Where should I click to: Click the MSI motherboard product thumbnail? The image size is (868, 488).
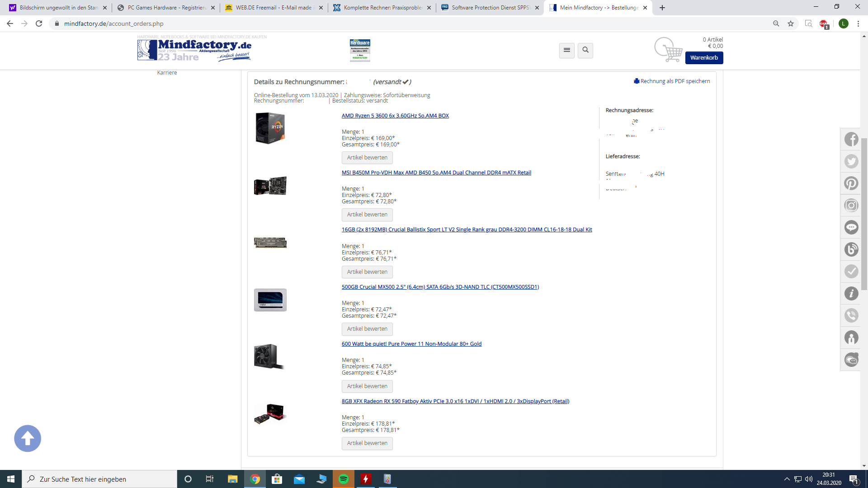tap(270, 185)
